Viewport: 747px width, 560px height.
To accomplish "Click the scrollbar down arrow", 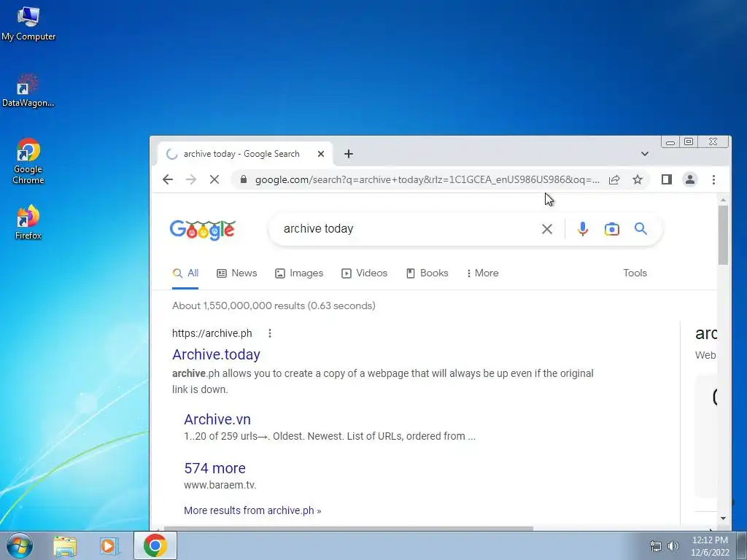I will [x=723, y=518].
